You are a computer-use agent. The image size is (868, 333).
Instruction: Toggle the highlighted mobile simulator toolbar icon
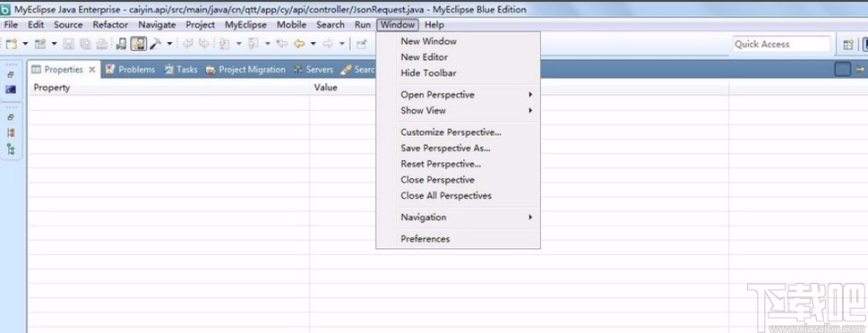coord(138,44)
